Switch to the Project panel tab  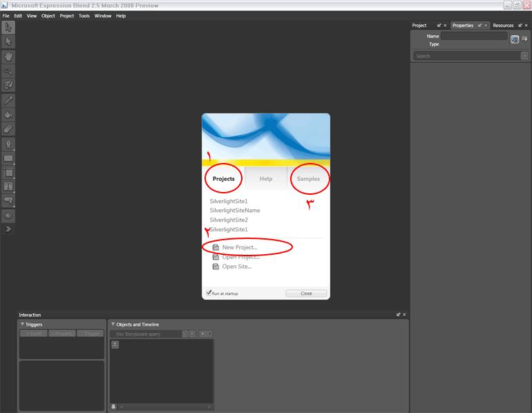[x=419, y=26]
